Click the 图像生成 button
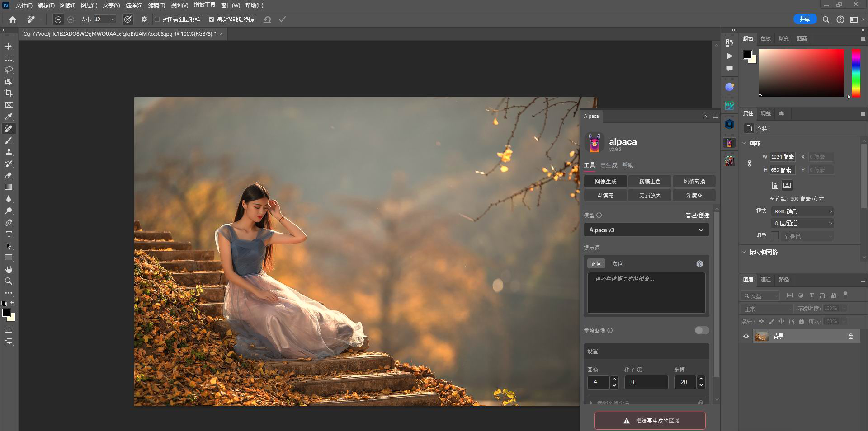Screen dimensions: 868x431 pos(605,181)
